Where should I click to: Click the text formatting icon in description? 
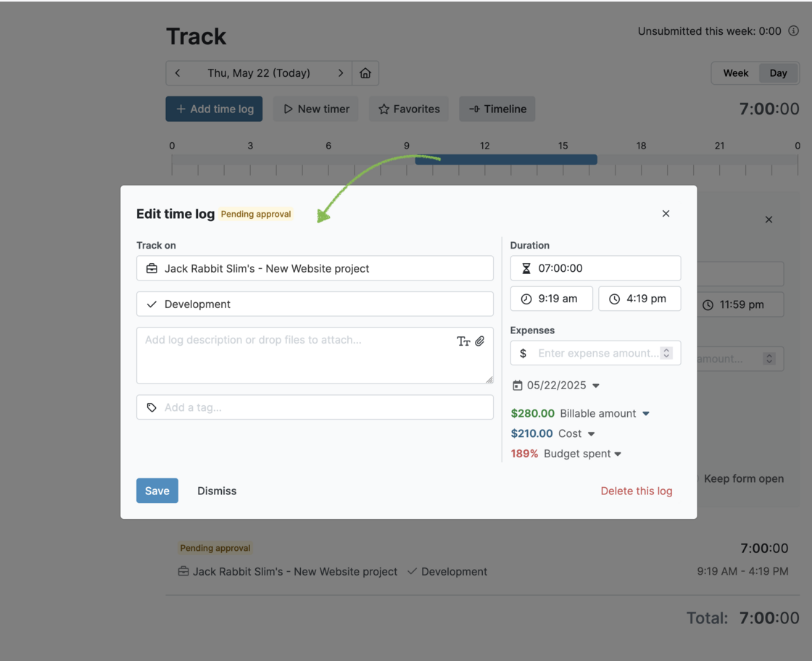click(463, 341)
